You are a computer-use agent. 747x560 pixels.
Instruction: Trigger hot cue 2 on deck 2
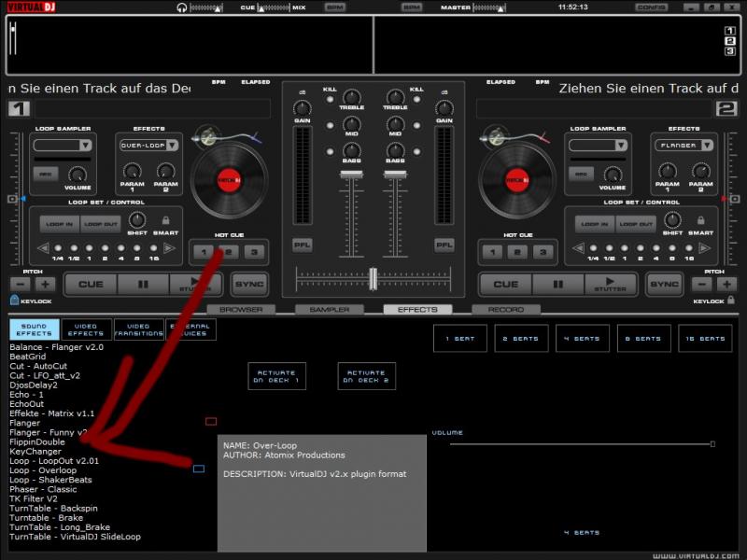coord(518,252)
